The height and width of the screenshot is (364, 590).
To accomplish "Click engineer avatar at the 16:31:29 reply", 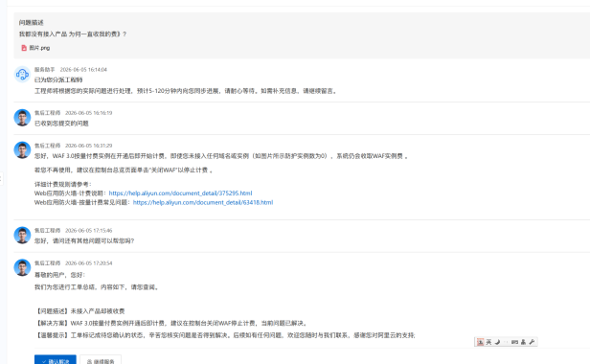I will tap(22, 149).
